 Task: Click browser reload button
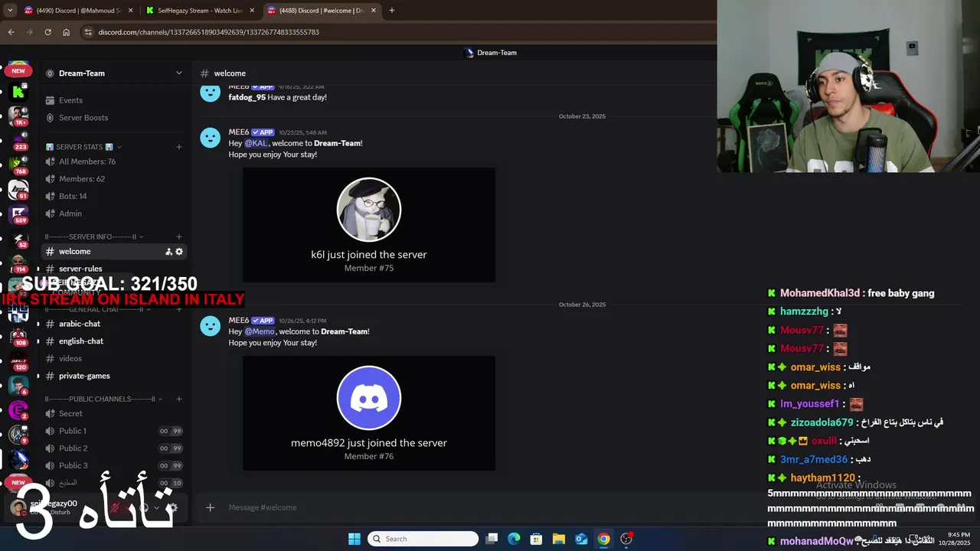click(47, 32)
